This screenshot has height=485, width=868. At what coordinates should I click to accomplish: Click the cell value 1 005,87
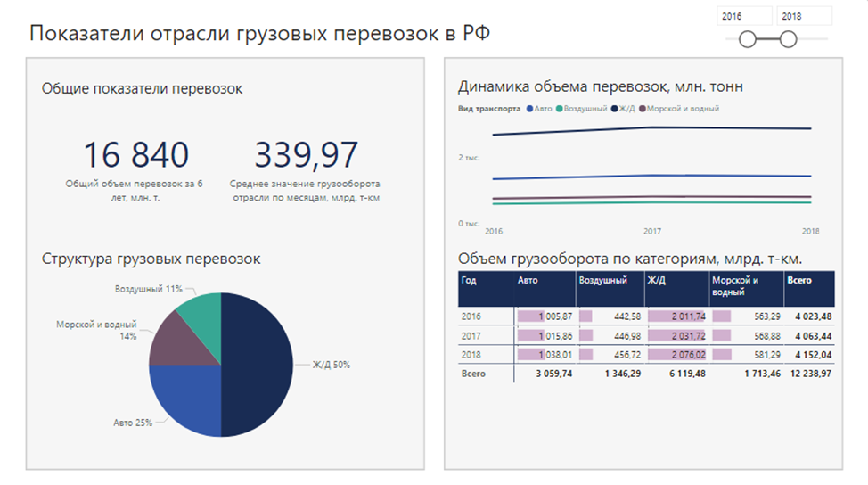[555, 316]
